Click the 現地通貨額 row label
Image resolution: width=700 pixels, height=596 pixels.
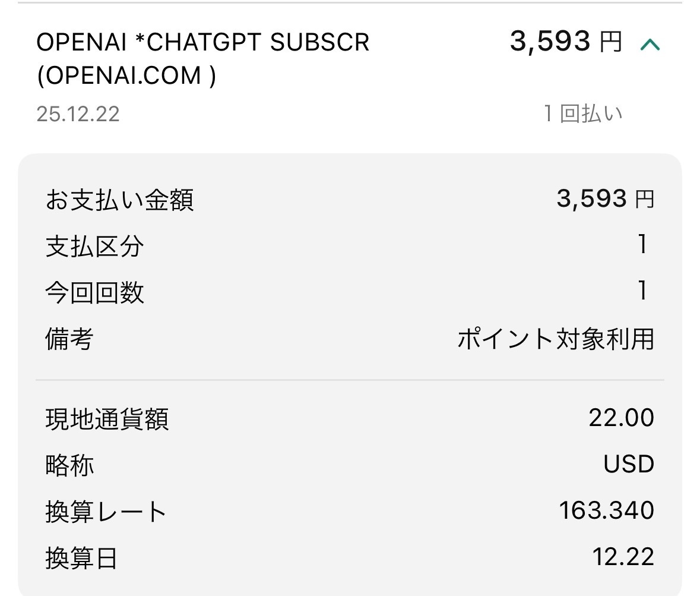point(107,419)
